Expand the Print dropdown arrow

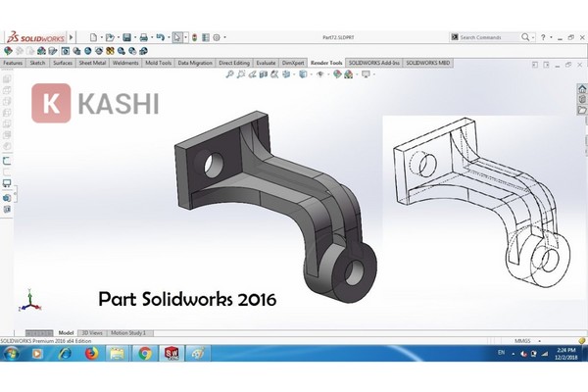pyautogui.click(x=152, y=37)
